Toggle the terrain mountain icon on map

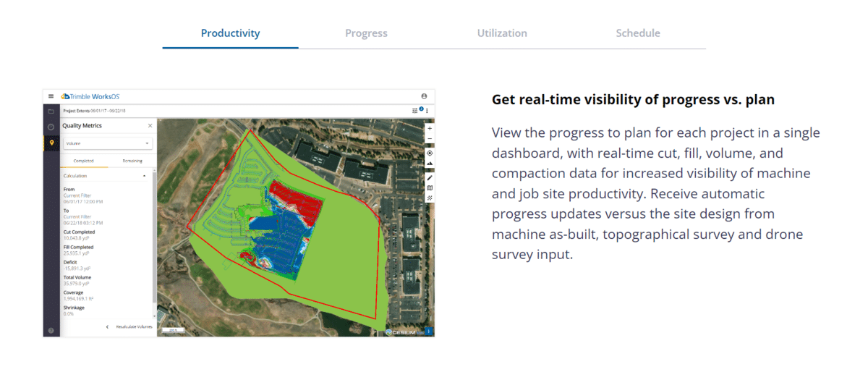click(430, 164)
